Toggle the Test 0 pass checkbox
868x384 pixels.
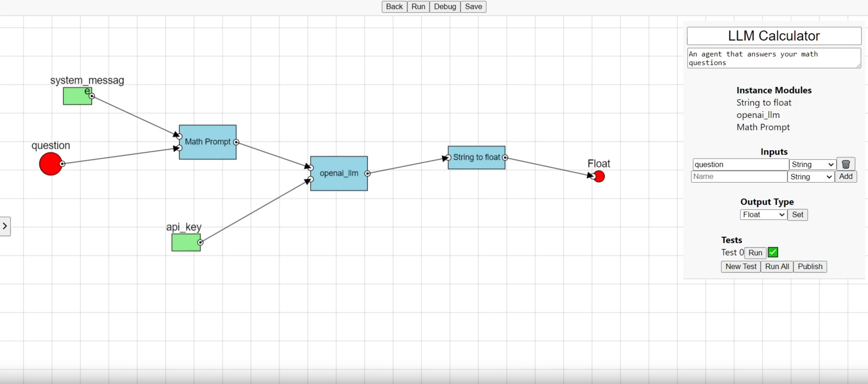773,252
